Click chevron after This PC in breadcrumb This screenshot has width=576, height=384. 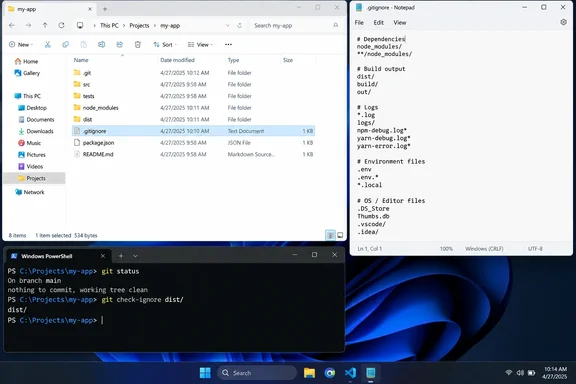click(x=124, y=25)
